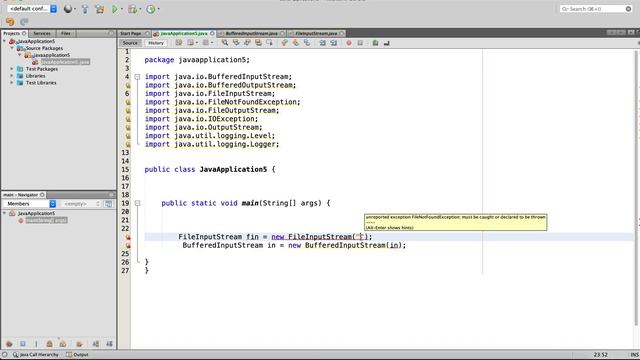640x360 pixels.
Task: Collapse the main method fold on line 19
Action: (138, 203)
